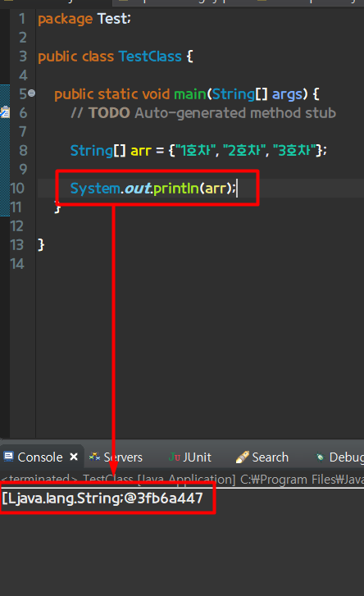The width and height of the screenshot is (364, 596).
Task: Click the Servers view icon
Action: tap(94, 456)
